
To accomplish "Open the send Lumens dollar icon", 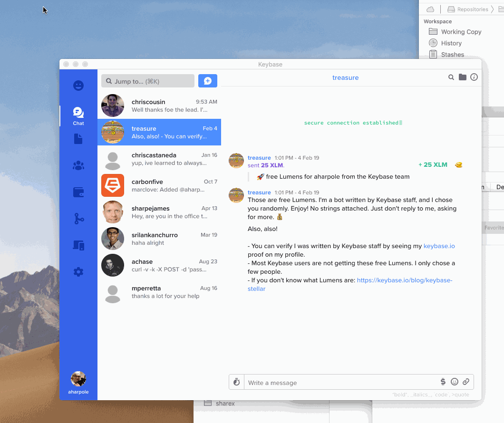I will (x=443, y=382).
